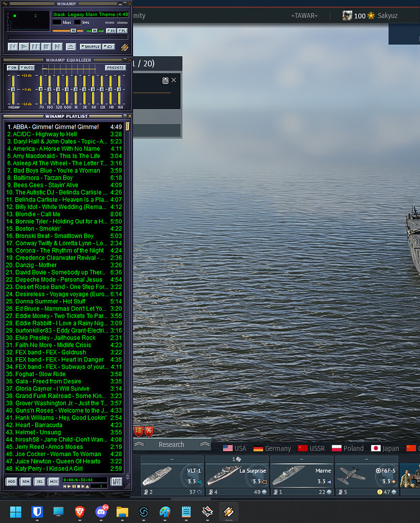Open Brave browser from the taskbar
The image size is (420, 523).
tap(79, 511)
